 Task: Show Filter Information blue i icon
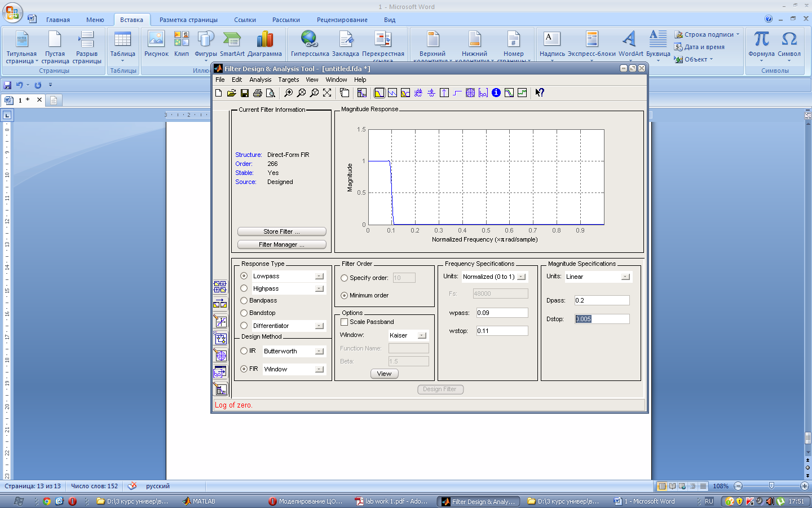(496, 93)
